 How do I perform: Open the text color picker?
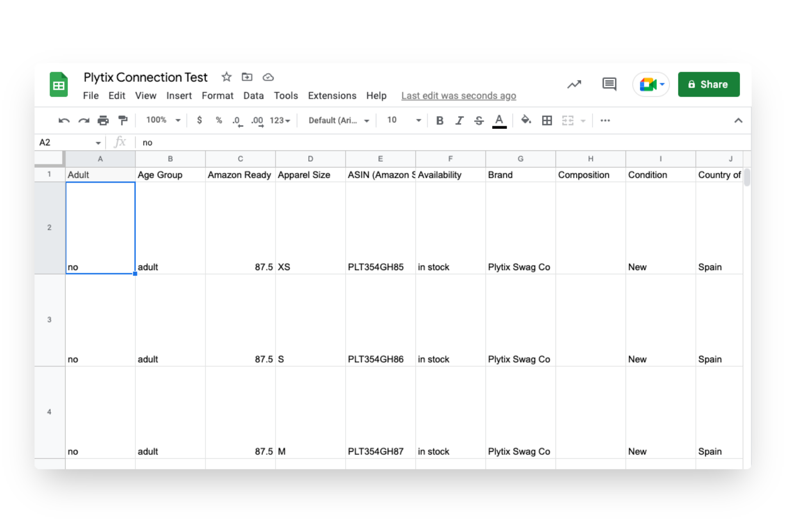[499, 121]
